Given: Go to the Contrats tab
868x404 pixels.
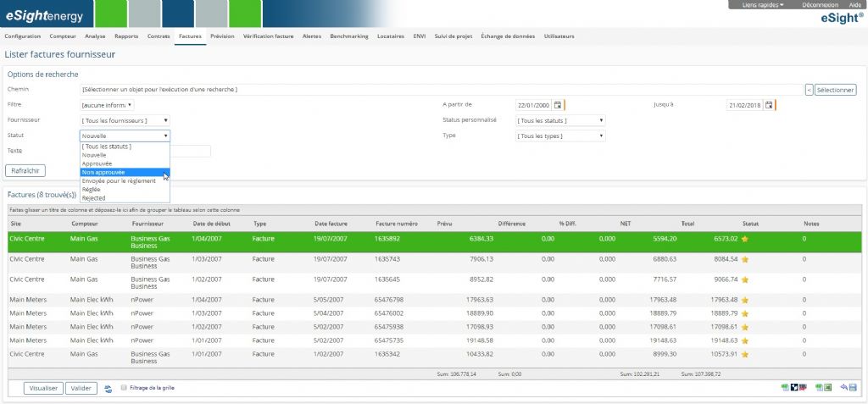Looking at the screenshot, I should (x=159, y=36).
